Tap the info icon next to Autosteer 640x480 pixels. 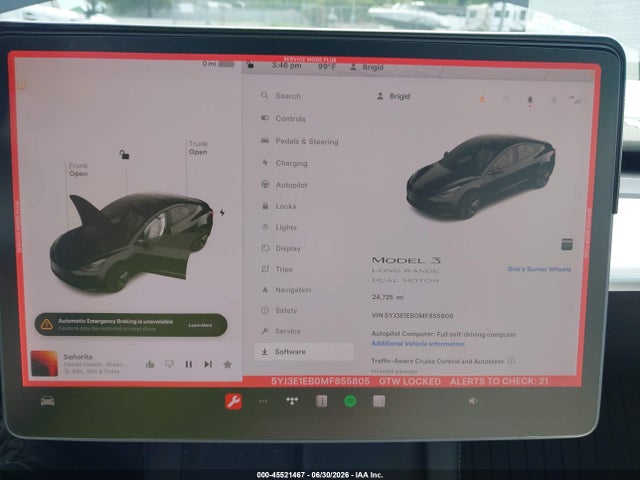[511, 361]
